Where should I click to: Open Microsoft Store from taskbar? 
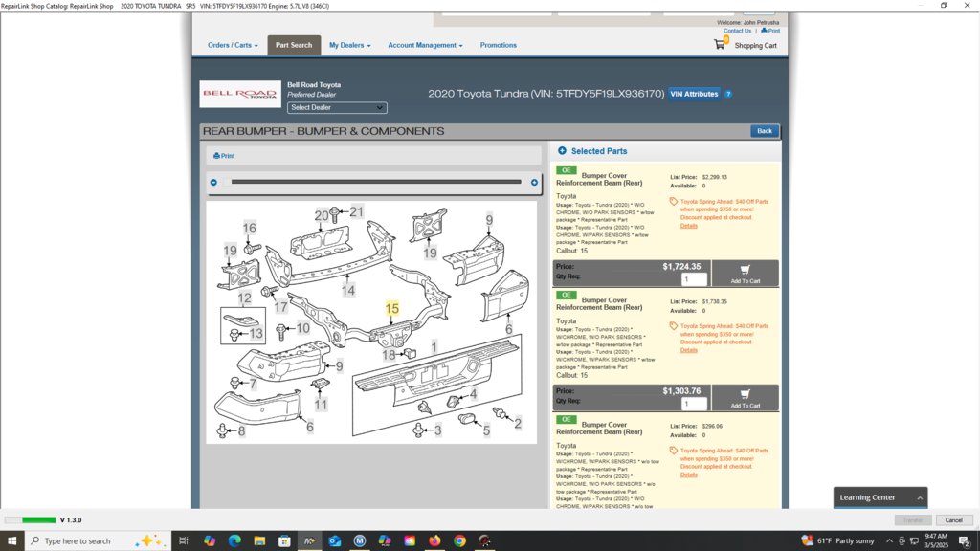[284, 541]
